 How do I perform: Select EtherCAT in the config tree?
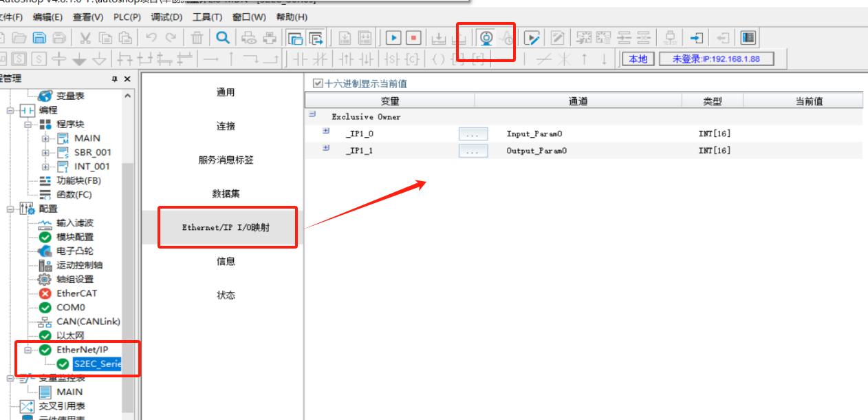click(x=76, y=293)
